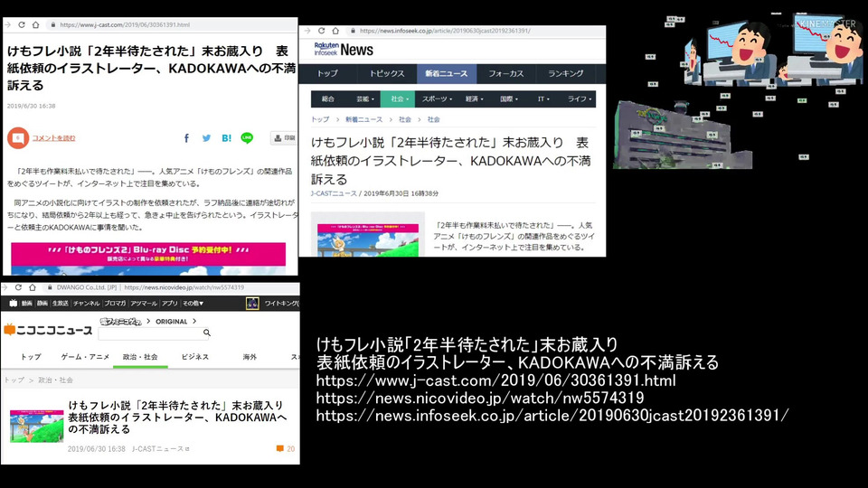Select the 政治・社会 tab on Niconico News
868x488 pixels.
coord(140,357)
